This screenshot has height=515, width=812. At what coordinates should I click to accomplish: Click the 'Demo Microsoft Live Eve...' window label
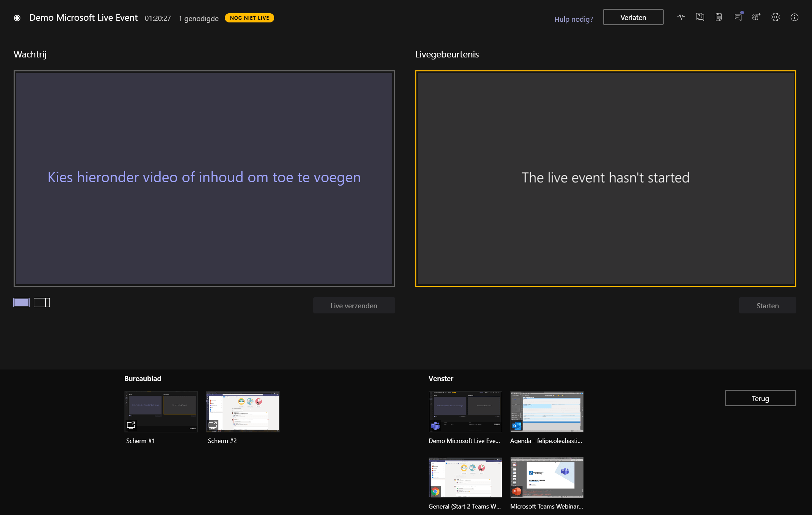(x=464, y=441)
